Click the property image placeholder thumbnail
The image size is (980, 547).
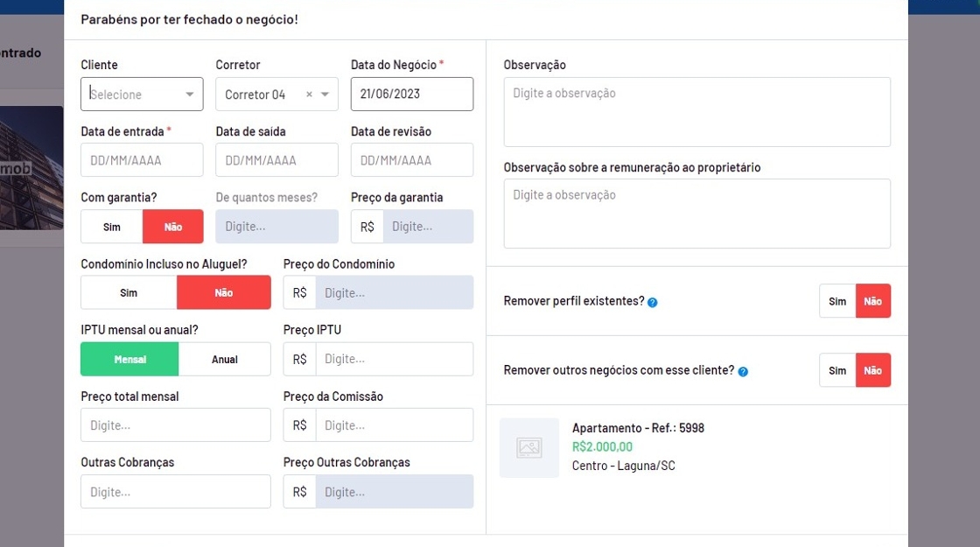pos(529,447)
